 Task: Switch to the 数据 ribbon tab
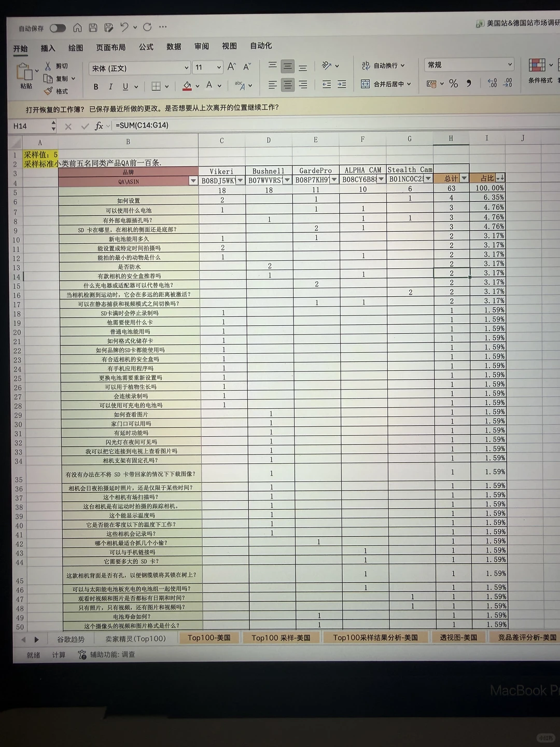(x=174, y=47)
